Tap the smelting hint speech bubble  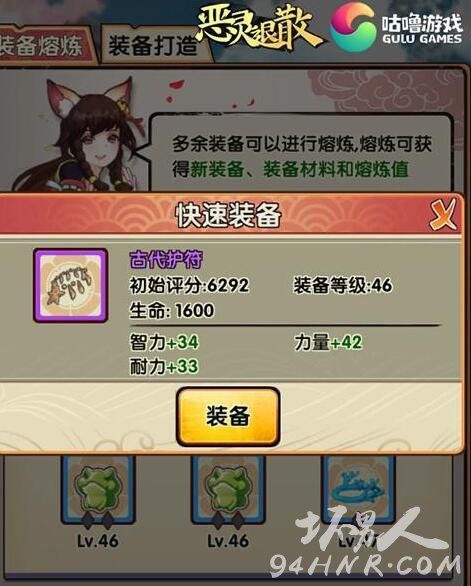(301, 156)
